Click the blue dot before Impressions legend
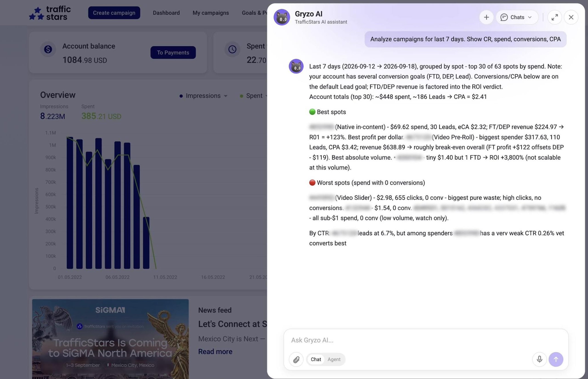Viewport: 588px width, 379px height. [x=181, y=96]
